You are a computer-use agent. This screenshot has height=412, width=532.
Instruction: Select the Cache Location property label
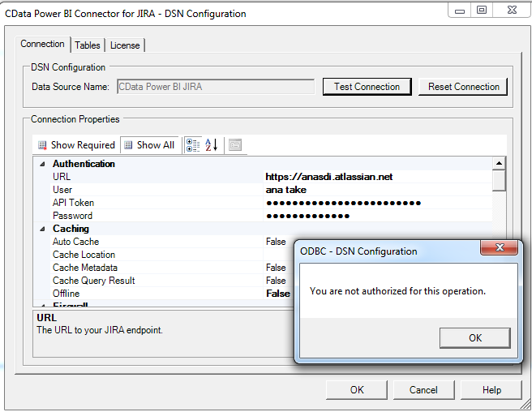[84, 255]
